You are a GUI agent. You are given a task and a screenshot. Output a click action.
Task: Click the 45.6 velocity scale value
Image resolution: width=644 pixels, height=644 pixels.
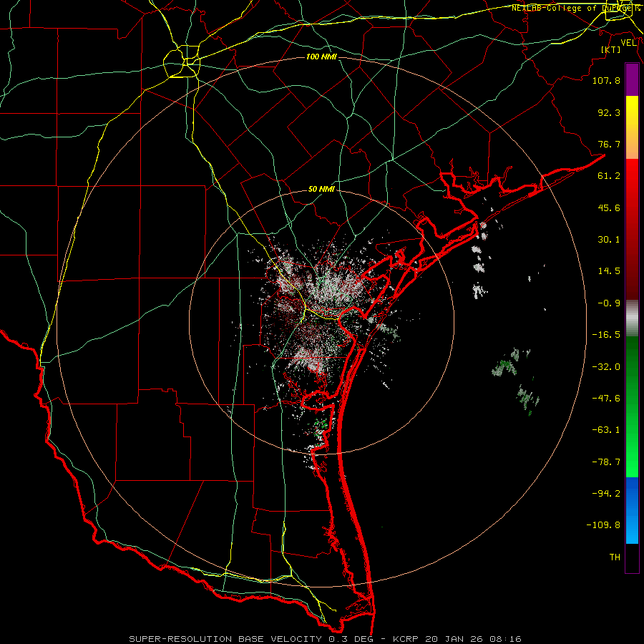click(609, 208)
